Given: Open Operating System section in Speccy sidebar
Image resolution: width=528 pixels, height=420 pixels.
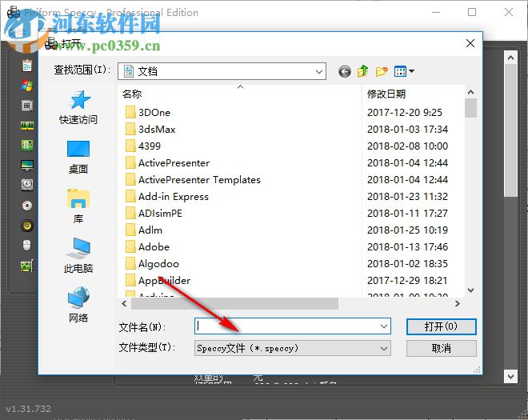Looking at the screenshot, I should (27, 86).
